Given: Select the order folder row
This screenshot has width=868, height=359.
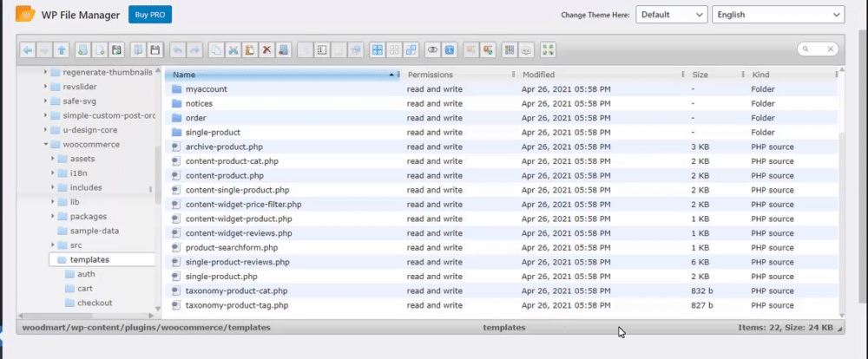Looking at the screenshot, I should point(501,118).
